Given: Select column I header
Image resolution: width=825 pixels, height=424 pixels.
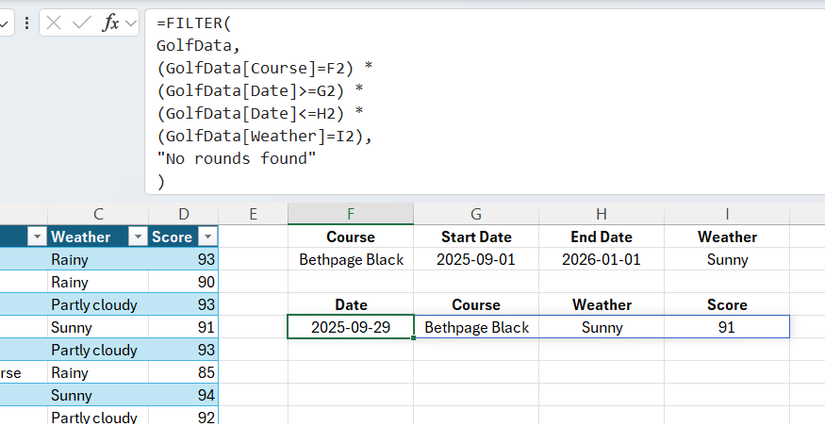Looking at the screenshot, I should [x=727, y=214].
